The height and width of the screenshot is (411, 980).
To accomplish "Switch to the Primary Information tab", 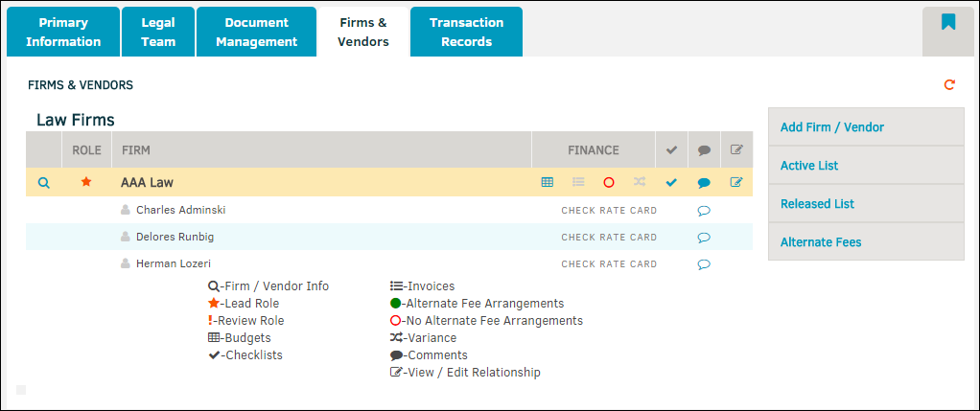I will pyautogui.click(x=63, y=32).
